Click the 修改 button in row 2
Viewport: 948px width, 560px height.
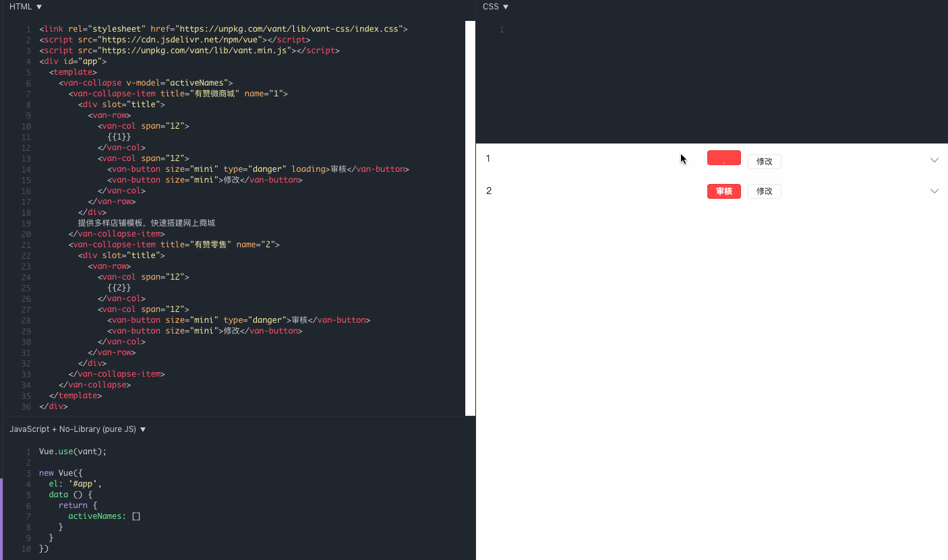click(x=764, y=191)
